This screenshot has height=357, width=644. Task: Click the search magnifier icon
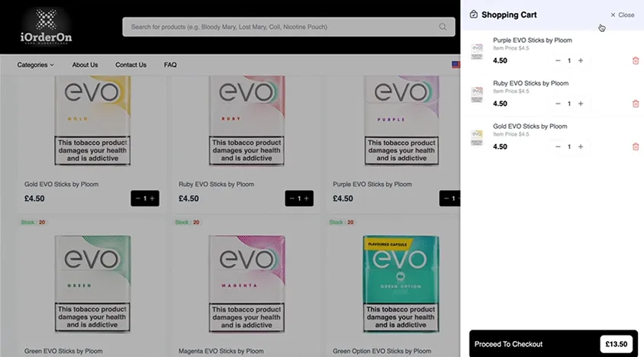point(443,27)
